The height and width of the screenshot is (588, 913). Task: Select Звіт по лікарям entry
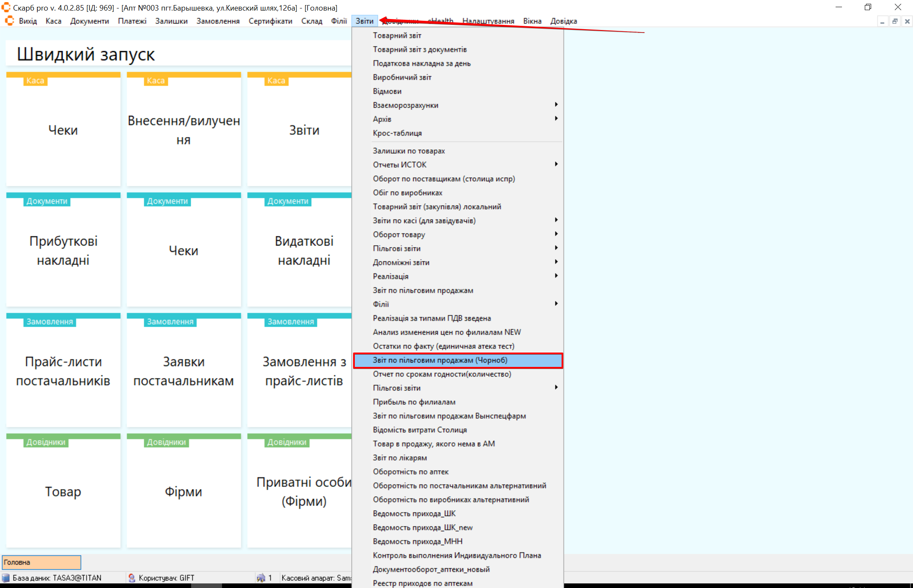click(x=458, y=458)
